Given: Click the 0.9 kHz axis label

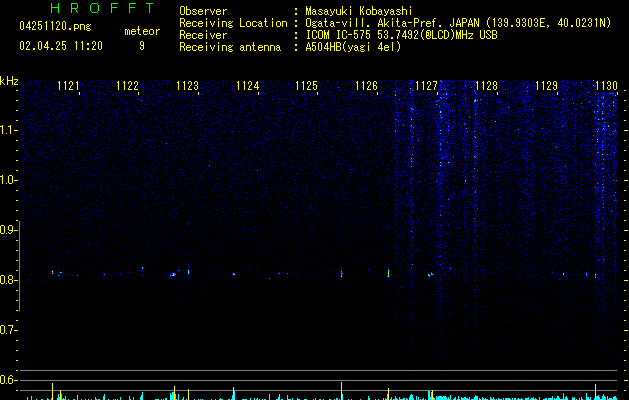Looking at the screenshot, I should (x=8, y=230).
